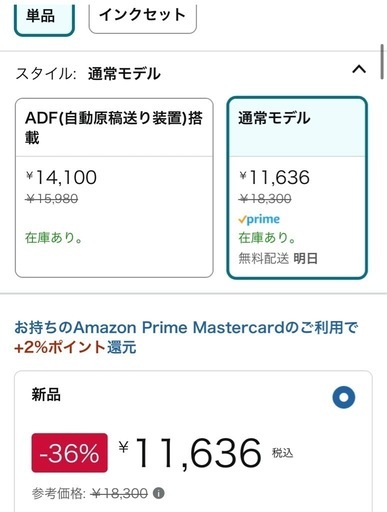Click the +2%ポイント還元 link text
This screenshot has height=512, width=387.
[75, 348]
